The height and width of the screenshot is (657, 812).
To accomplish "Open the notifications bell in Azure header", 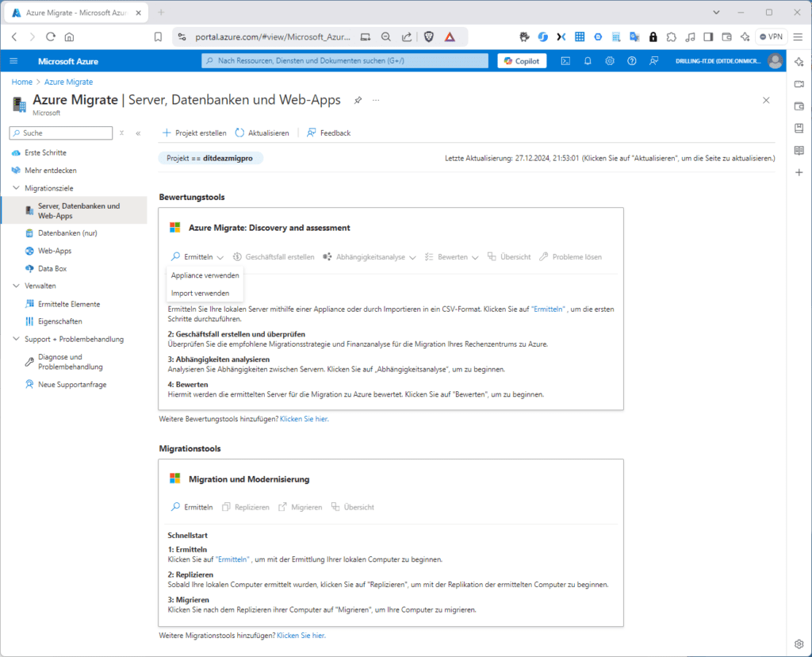I will tap(588, 61).
